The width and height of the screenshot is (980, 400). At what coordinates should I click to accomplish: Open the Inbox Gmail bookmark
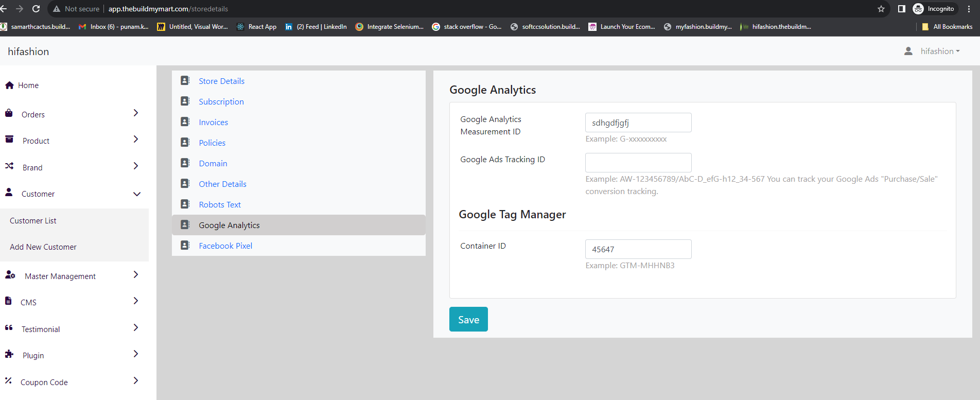(113, 27)
